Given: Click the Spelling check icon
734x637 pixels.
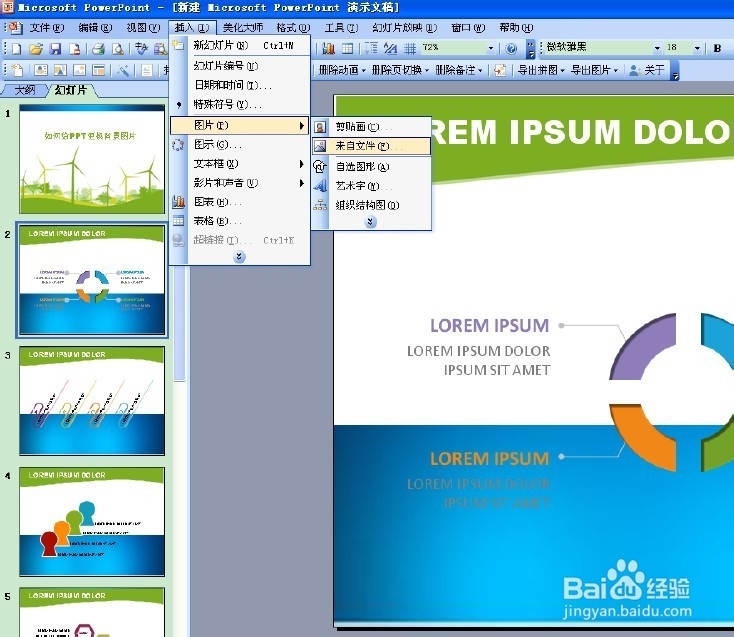Looking at the screenshot, I should (x=141, y=48).
